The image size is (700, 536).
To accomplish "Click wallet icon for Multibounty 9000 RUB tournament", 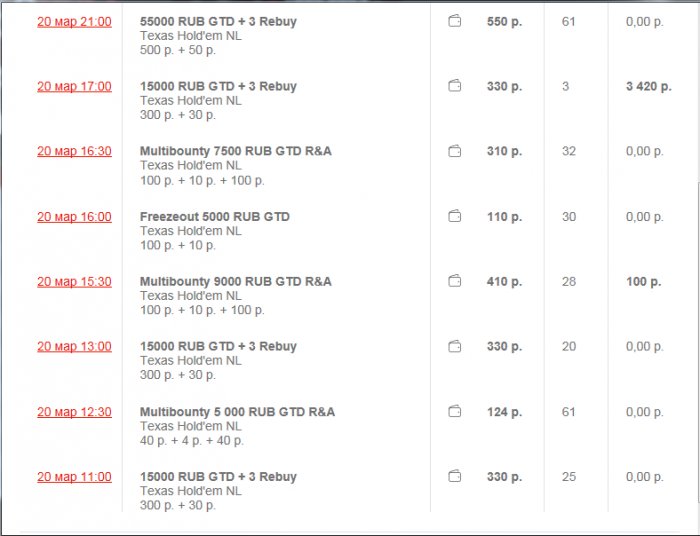I will (x=455, y=281).
